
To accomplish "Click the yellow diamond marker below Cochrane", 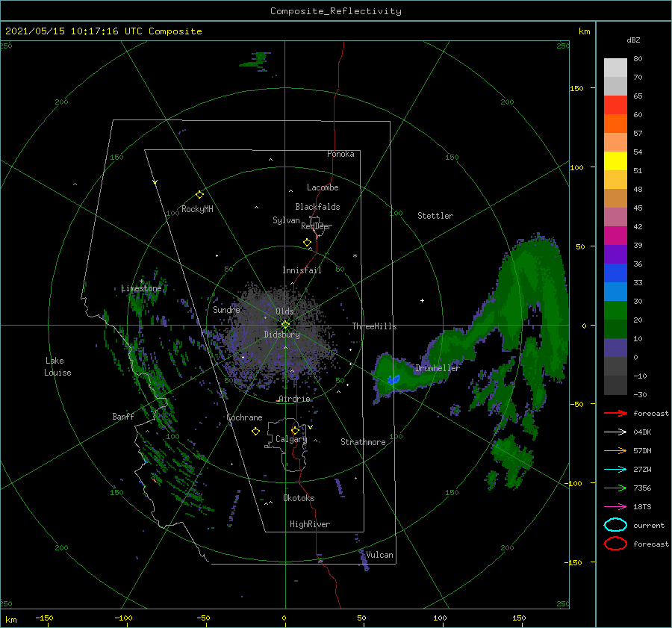I will pyautogui.click(x=255, y=432).
